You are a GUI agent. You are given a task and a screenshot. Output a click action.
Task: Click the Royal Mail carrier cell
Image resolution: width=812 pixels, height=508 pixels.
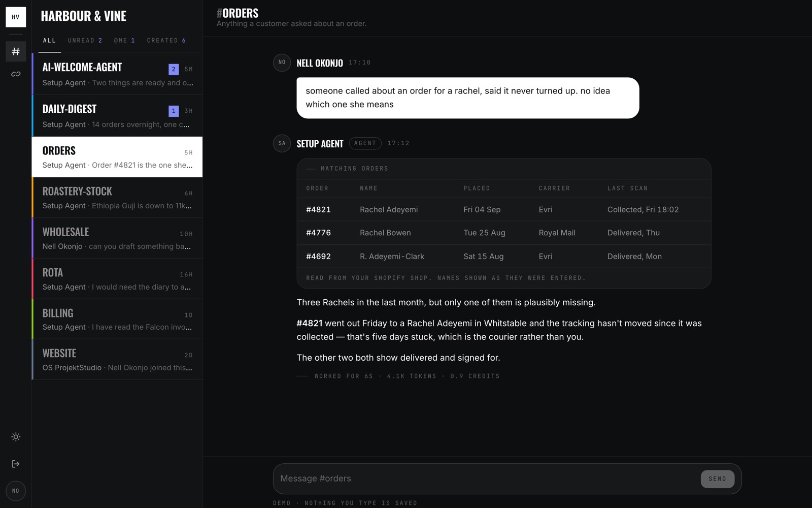click(557, 233)
